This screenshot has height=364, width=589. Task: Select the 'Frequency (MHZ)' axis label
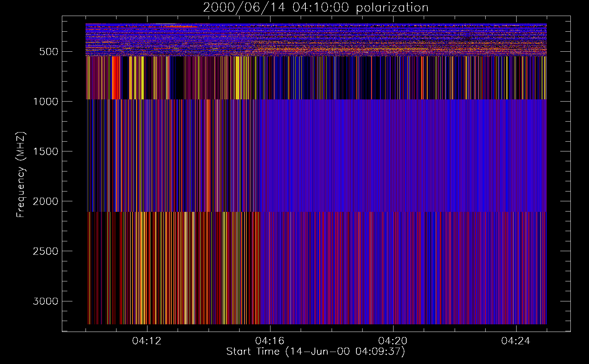pos(21,174)
